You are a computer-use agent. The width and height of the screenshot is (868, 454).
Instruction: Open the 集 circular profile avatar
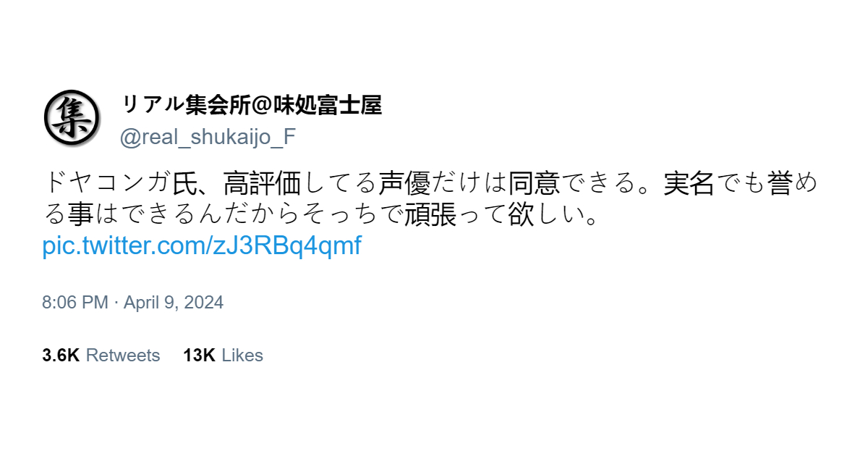pyautogui.click(x=72, y=118)
